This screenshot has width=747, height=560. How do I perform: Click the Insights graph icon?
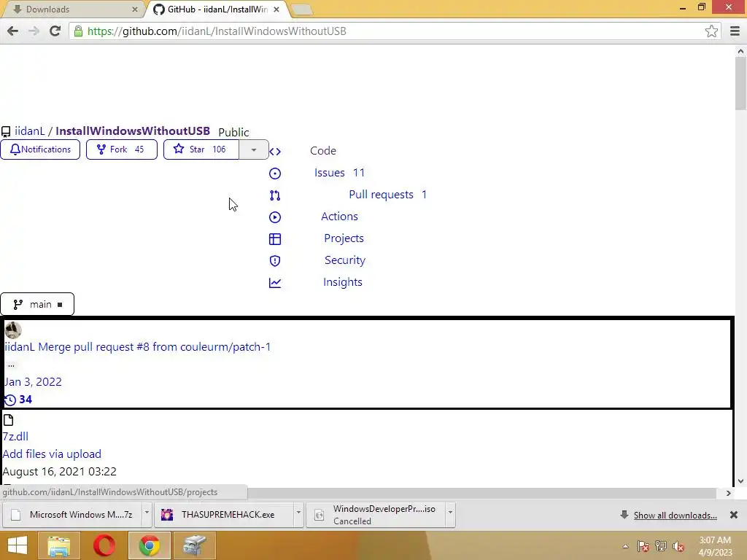click(275, 283)
